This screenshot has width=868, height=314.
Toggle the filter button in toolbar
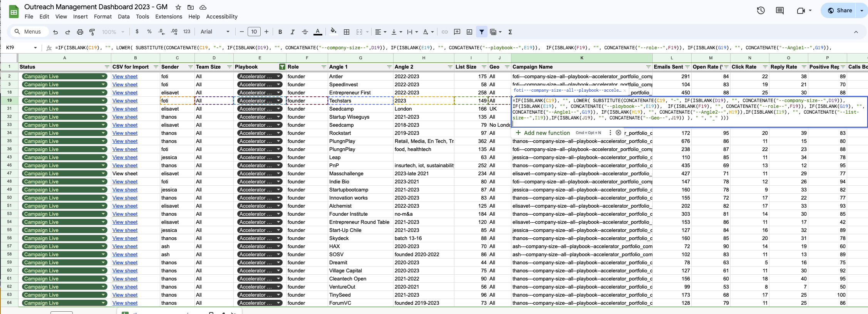[x=482, y=32]
